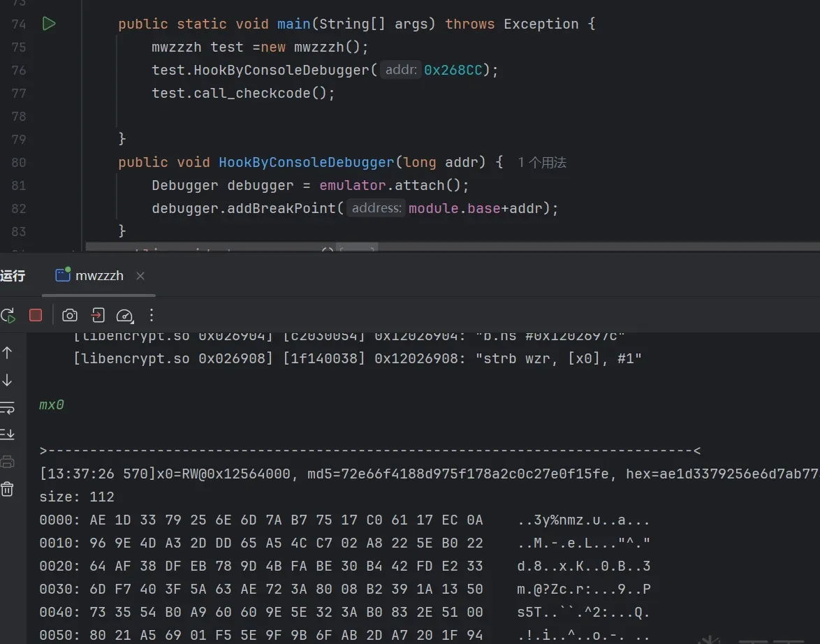Image resolution: width=820 pixels, height=644 pixels.
Task: Click the addBreakPoint method call
Action: coord(281,208)
